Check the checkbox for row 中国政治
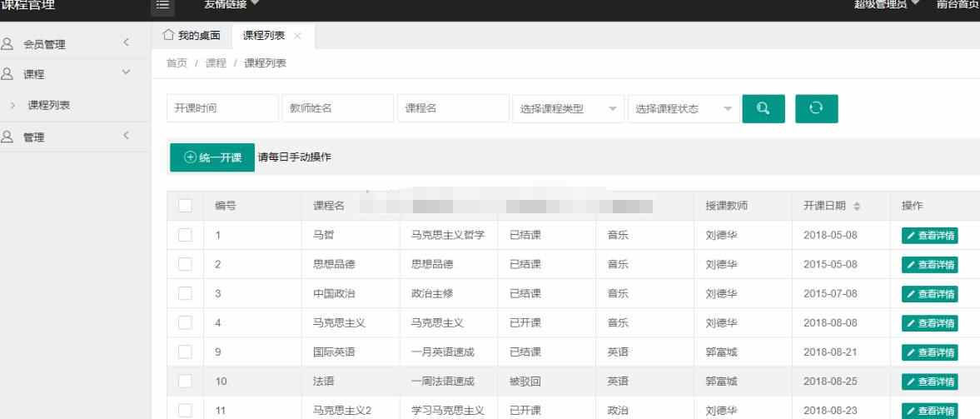 (x=185, y=293)
